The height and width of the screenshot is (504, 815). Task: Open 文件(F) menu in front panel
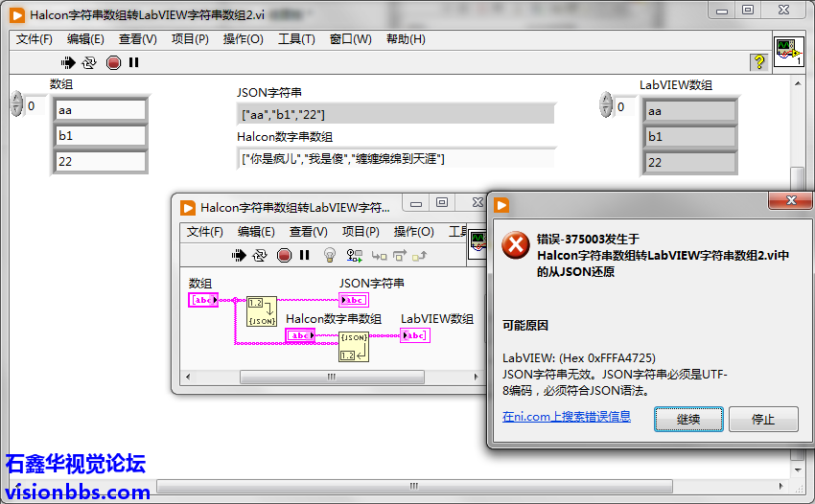click(x=34, y=39)
